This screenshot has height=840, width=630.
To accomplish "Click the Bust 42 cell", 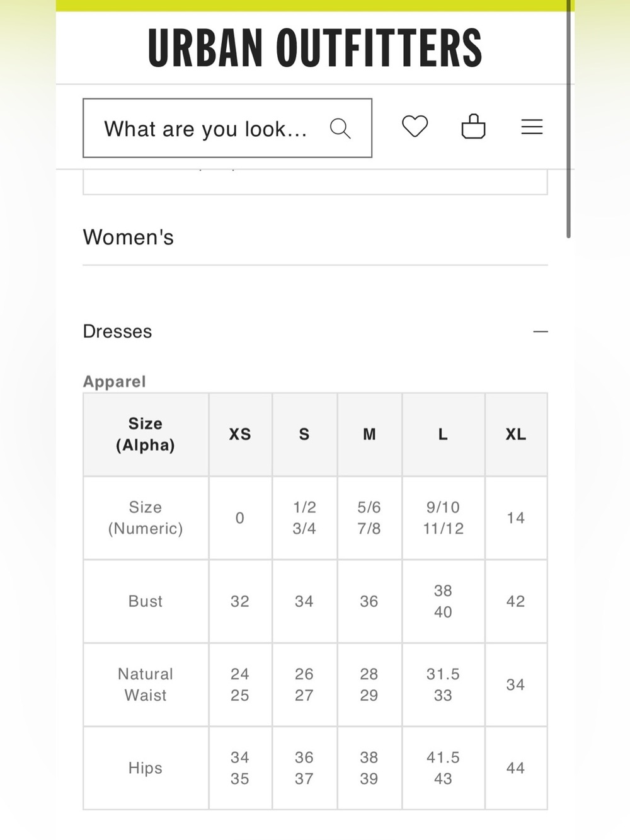I will tap(516, 601).
